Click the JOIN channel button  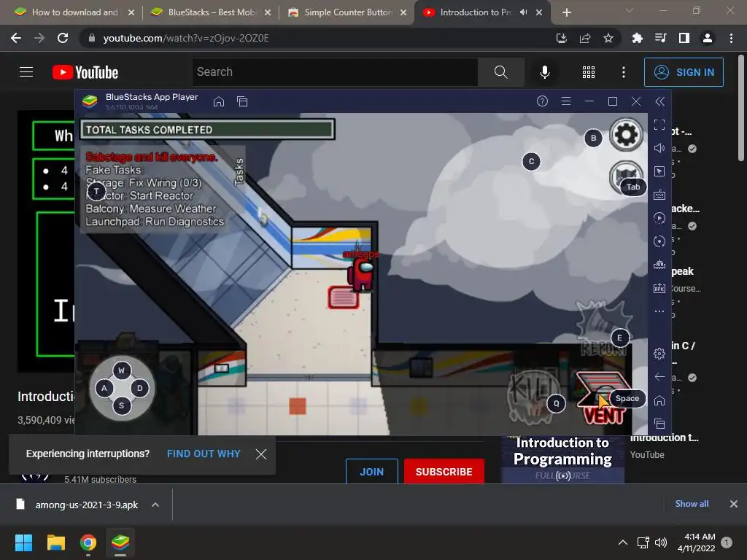[x=371, y=472]
